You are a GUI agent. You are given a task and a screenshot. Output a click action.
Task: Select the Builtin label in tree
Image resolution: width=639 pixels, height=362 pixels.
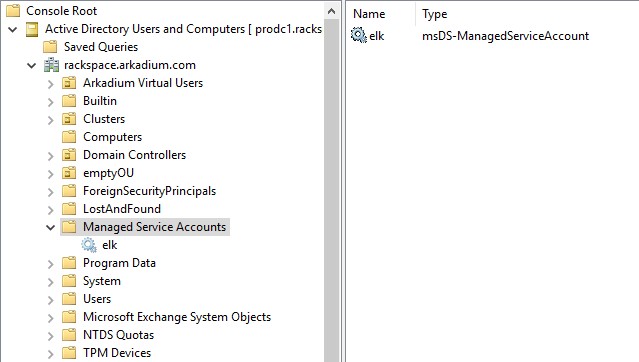click(100, 101)
